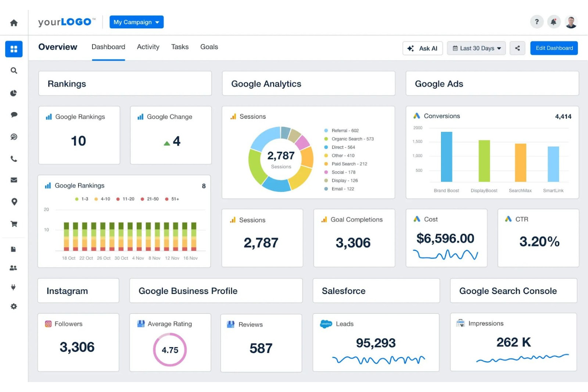The height and width of the screenshot is (392, 588).
Task: Open the search magnifier icon in sidebar
Action: point(14,71)
